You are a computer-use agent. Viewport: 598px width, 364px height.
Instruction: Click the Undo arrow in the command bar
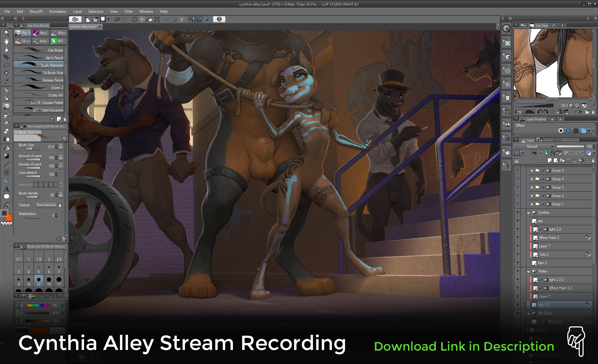click(x=117, y=19)
